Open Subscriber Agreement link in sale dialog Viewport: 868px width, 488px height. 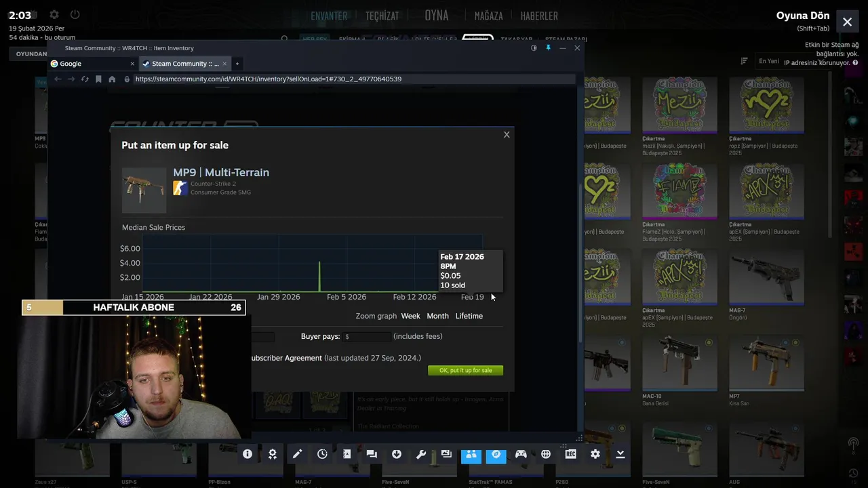point(286,358)
